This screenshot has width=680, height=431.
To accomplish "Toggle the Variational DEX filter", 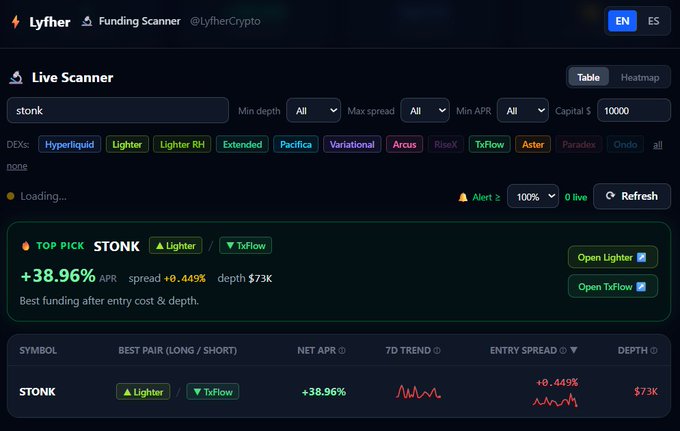I will 352,144.
